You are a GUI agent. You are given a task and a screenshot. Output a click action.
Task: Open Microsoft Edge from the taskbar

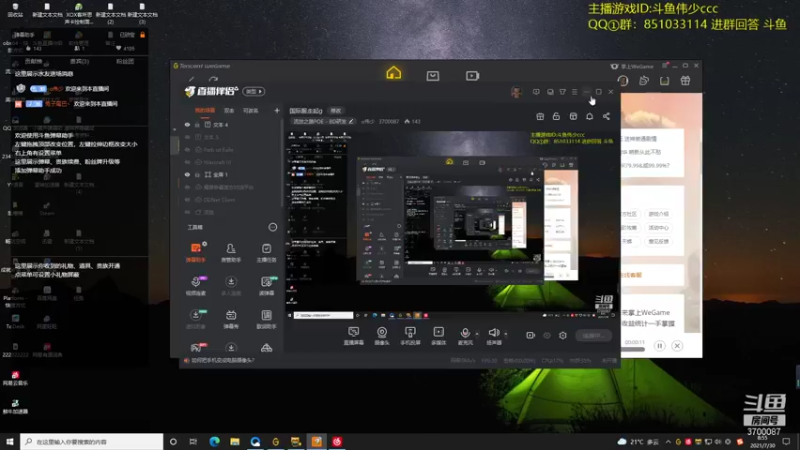tap(214, 441)
